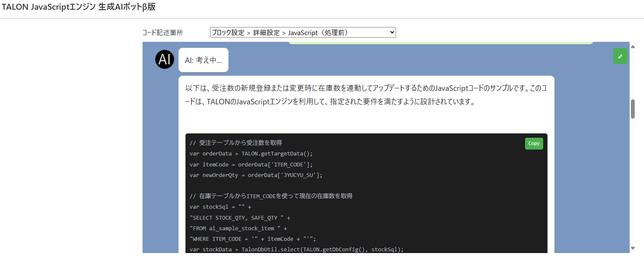The image size is (644, 256).
Task: Click the line "var newOrderQty = orderData['JYUCYU_SU'];"
Action: [x=256, y=175]
